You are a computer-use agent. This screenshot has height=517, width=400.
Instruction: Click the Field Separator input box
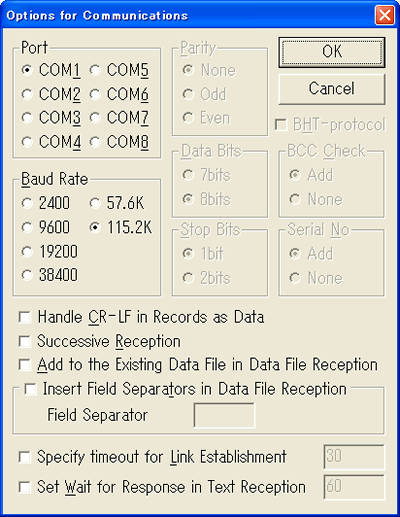click(224, 415)
